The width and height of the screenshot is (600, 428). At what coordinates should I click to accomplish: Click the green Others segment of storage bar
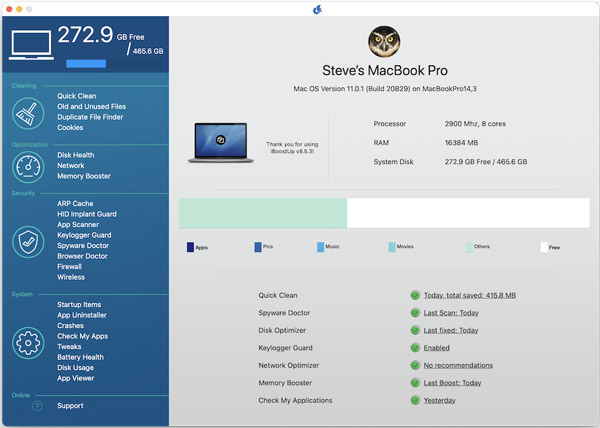tap(263, 213)
